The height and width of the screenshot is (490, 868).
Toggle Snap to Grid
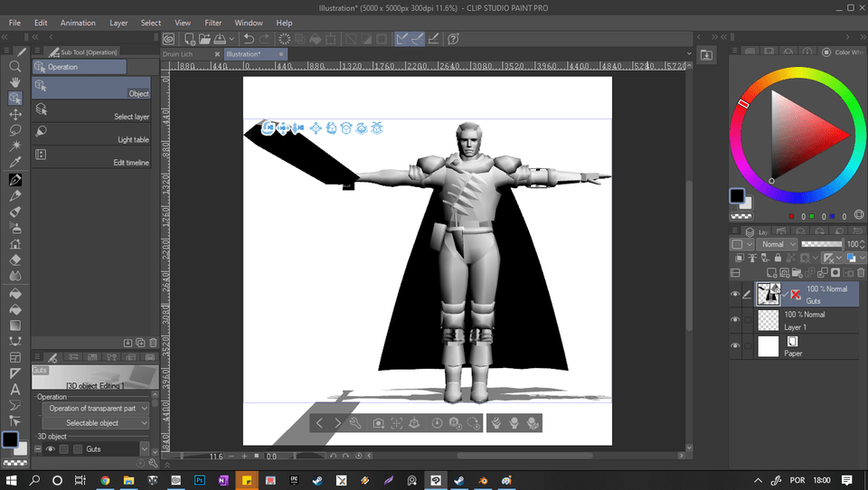(x=433, y=39)
